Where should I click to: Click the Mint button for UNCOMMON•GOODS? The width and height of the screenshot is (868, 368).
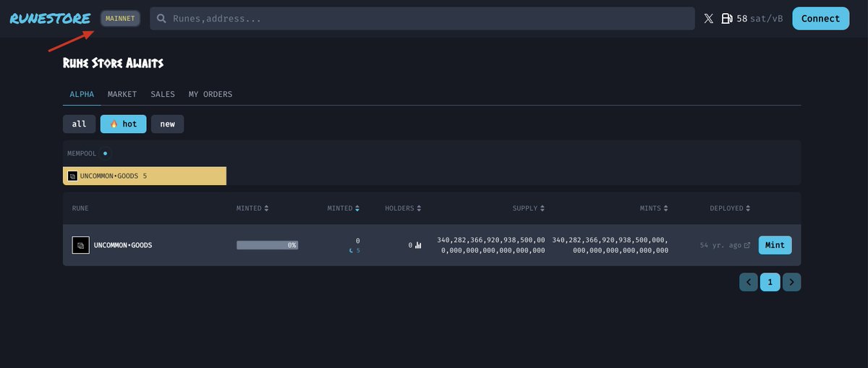click(775, 245)
